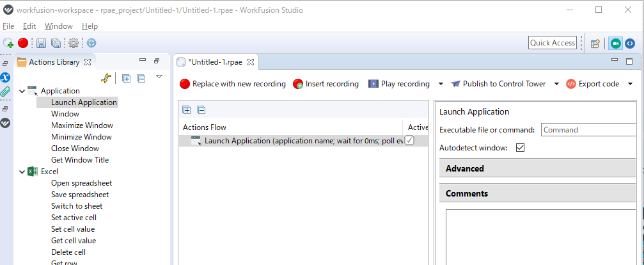Viewport: 644px width, 265px height.
Task: Click the green paperclip sidebar icon
Action: 5,91
